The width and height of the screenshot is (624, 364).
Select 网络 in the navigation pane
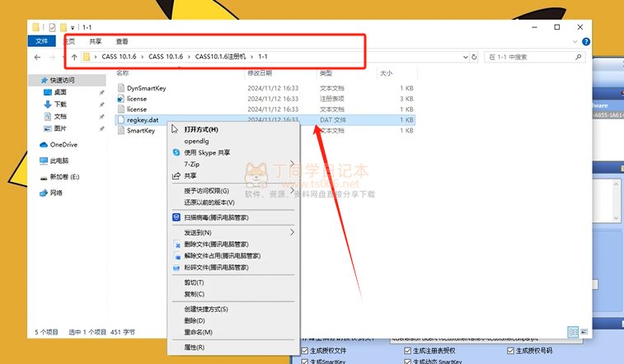[56, 193]
